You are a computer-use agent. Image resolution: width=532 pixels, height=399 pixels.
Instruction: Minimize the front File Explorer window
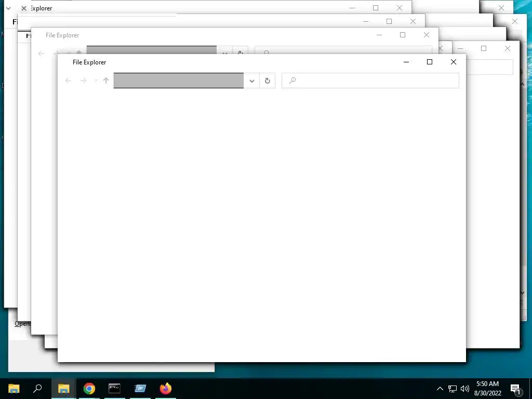[406, 62]
